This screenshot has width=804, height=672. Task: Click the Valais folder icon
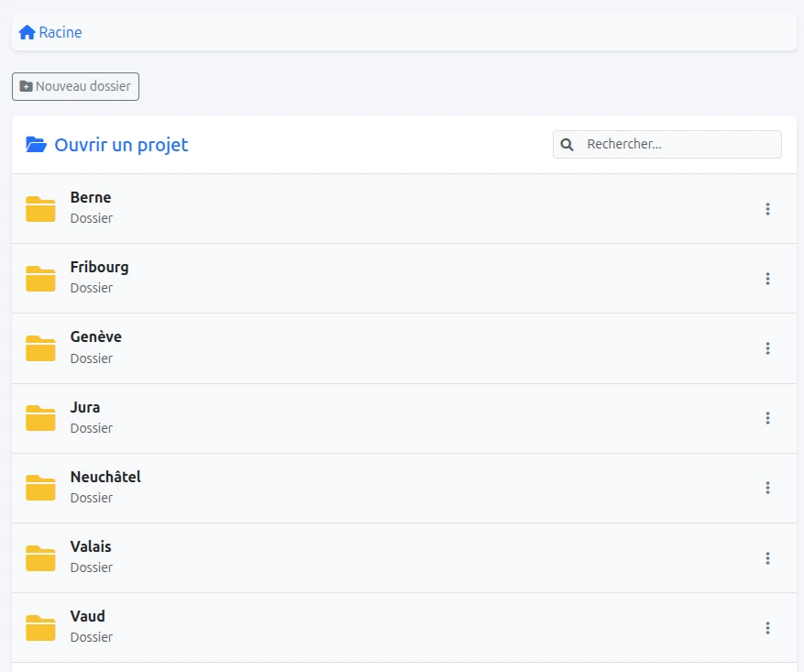tap(40, 557)
